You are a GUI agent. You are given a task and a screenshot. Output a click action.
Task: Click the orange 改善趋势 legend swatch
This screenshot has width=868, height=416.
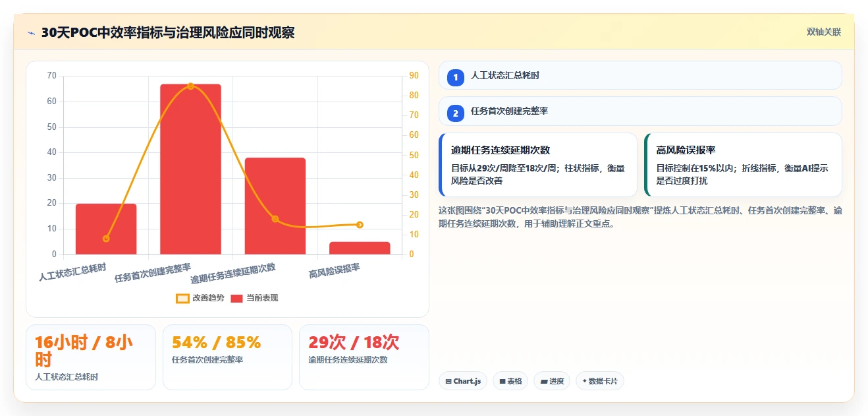coord(182,298)
